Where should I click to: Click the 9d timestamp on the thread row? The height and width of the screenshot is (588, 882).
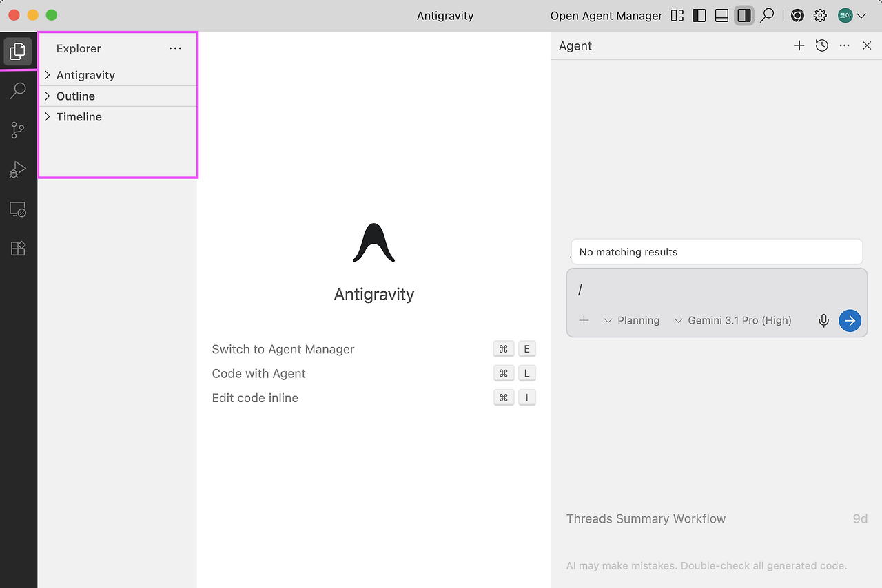click(860, 518)
